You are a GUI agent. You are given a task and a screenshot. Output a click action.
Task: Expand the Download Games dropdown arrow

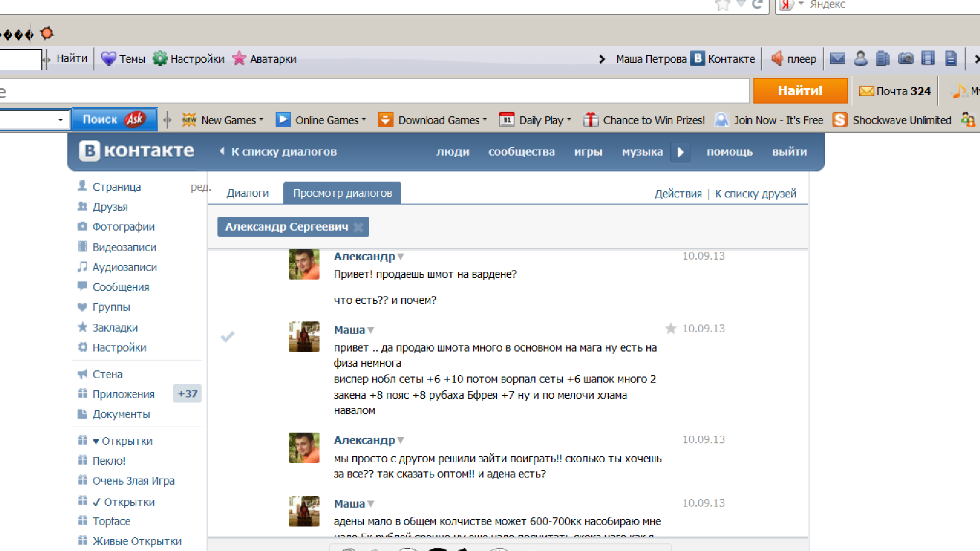(x=485, y=120)
